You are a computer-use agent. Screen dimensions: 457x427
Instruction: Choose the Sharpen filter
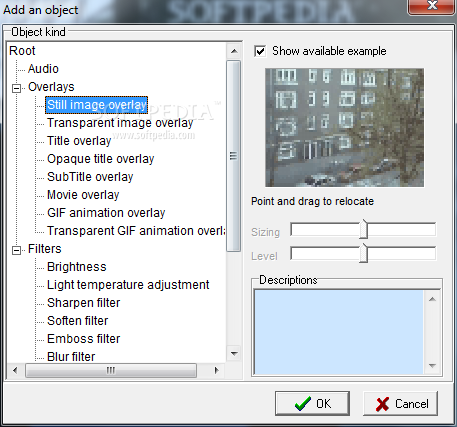click(84, 303)
